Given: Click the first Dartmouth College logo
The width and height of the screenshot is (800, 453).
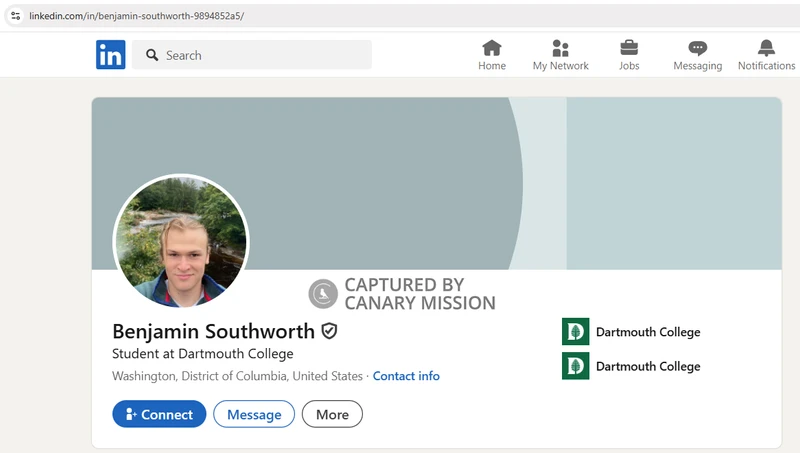Looking at the screenshot, I should click(576, 332).
